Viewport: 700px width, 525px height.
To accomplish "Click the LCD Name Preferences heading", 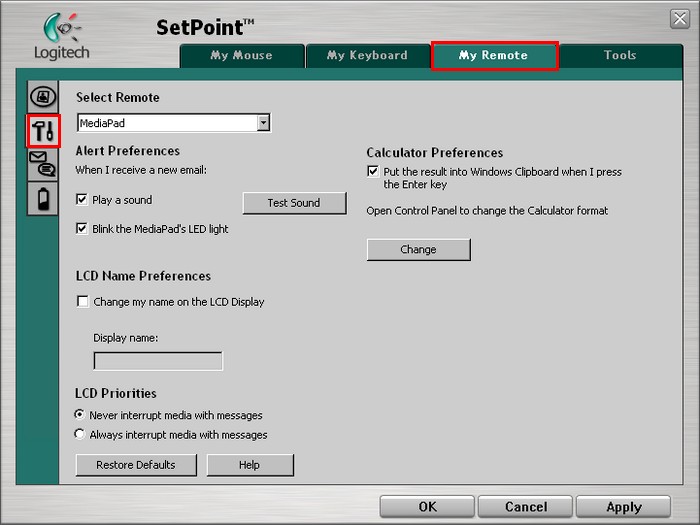I will 143,276.
